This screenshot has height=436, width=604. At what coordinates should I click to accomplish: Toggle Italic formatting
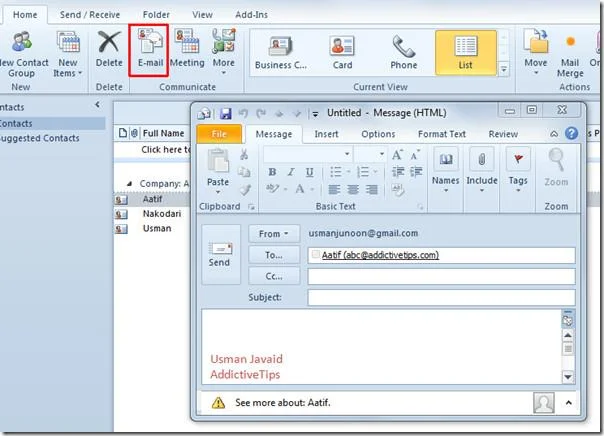click(291, 172)
